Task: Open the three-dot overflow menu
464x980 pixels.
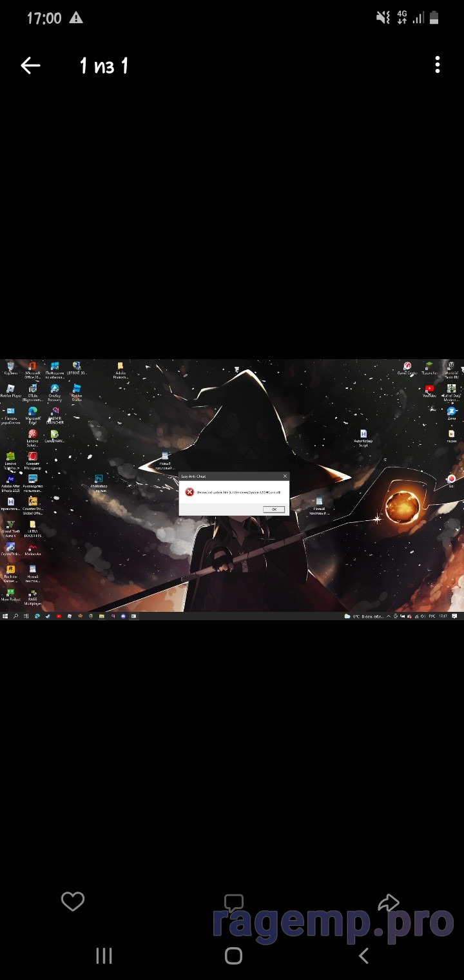Action: point(438,64)
